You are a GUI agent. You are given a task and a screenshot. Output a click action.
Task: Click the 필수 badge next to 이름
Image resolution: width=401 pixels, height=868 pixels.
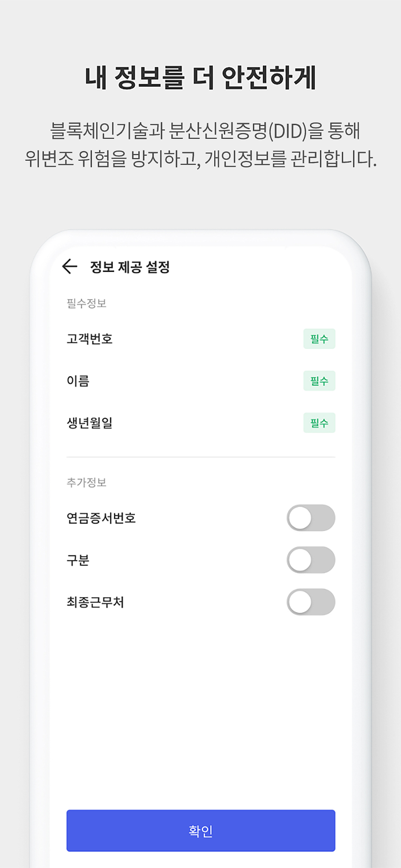319,381
